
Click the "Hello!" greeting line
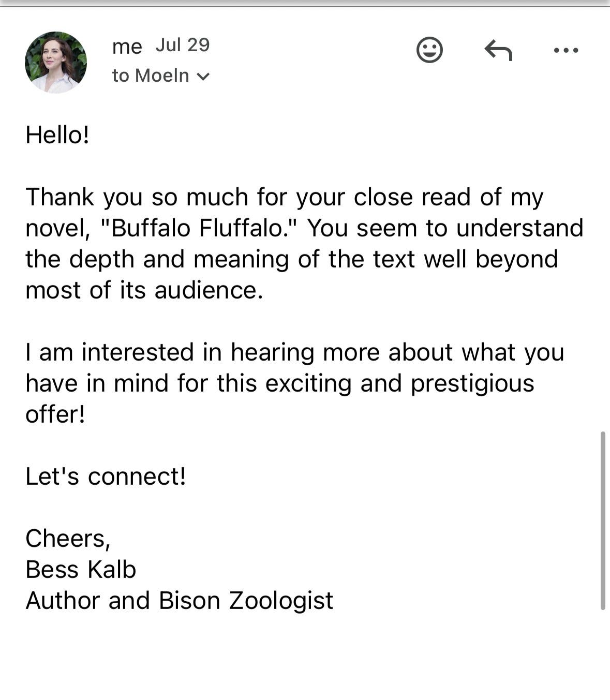57,135
